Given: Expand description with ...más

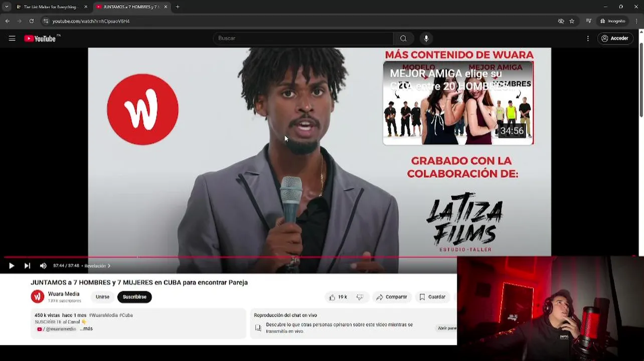Looking at the screenshot, I should pyautogui.click(x=86, y=329).
